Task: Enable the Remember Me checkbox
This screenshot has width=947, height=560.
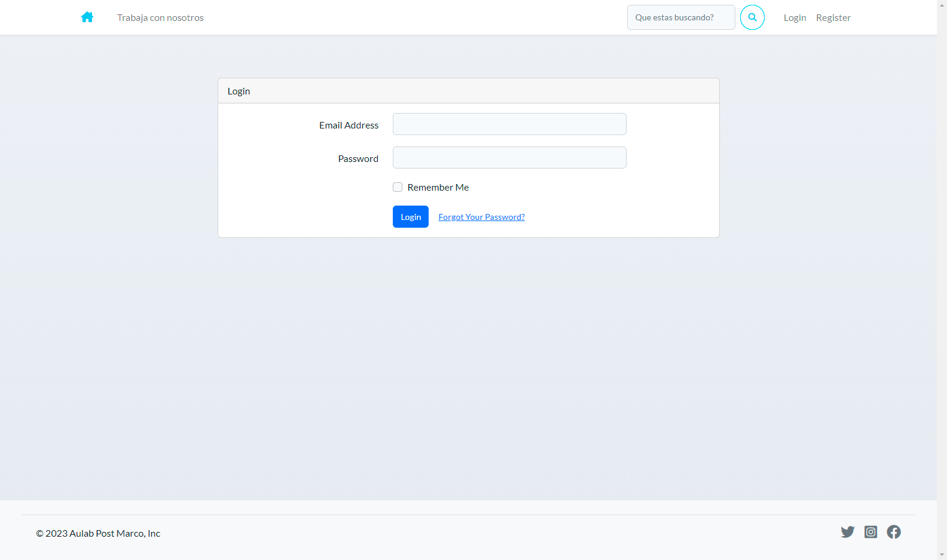Action: click(x=398, y=187)
